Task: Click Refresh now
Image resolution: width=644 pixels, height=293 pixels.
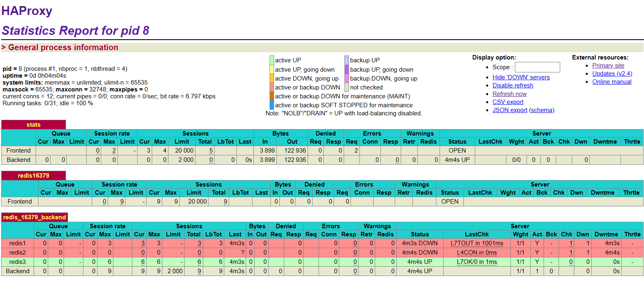Action: pyautogui.click(x=509, y=94)
